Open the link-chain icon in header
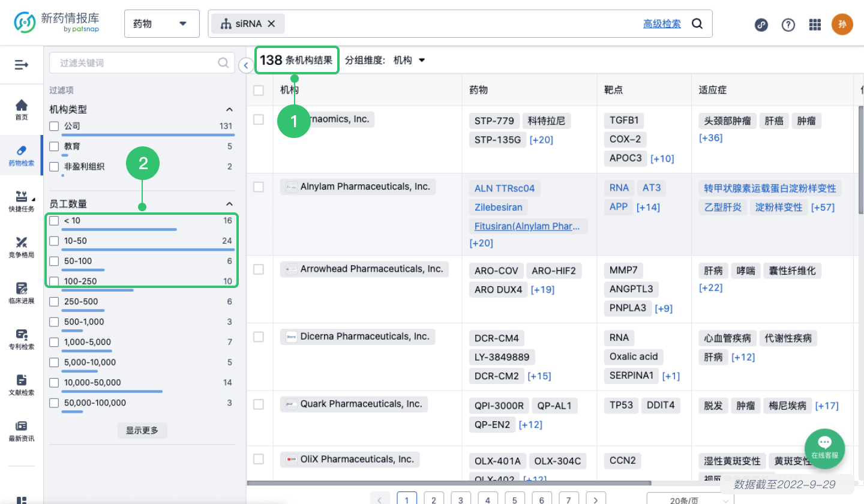This screenshot has height=504, width=864. click(x=761, y=25)
